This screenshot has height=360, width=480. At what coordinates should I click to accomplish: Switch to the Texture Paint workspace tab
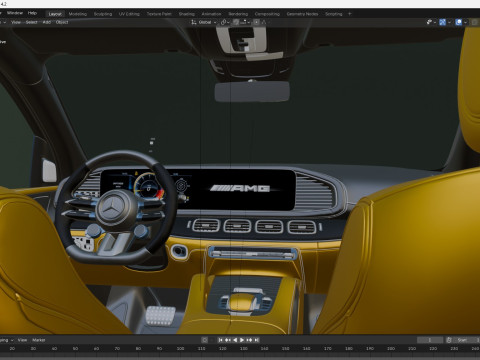pos(159,14)
